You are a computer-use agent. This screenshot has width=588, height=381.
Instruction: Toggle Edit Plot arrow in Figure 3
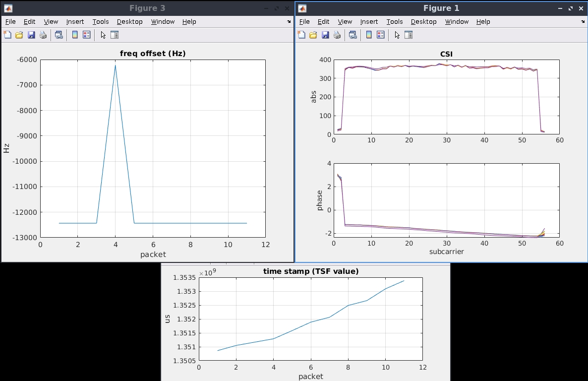click(103, 35)
